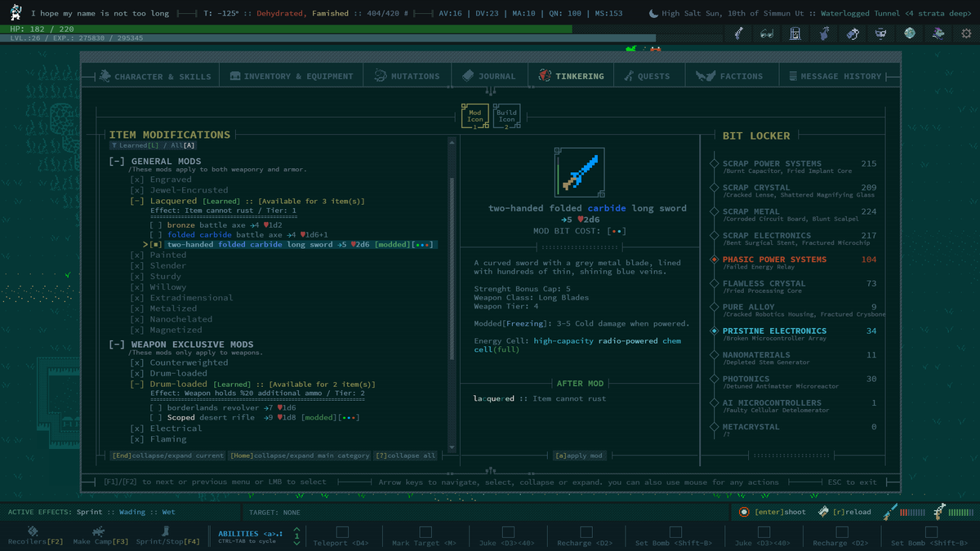Image resolution: width=980 pixels, height=551 pixels.
Task: Click the green HP bar
Action: (286, 29)
